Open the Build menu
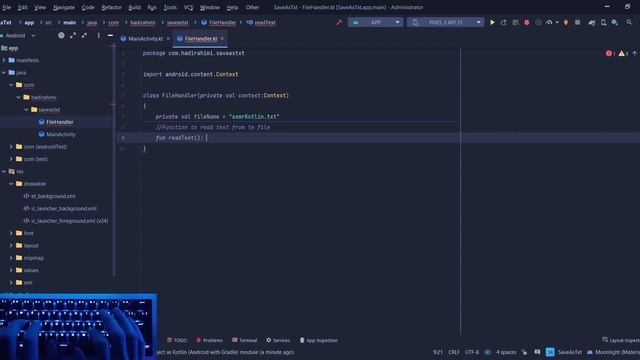 point(134,7)
